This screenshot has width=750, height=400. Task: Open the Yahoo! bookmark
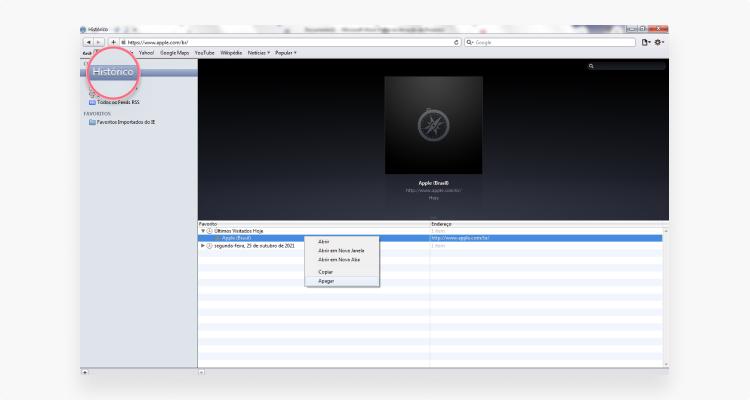(146, 53)
